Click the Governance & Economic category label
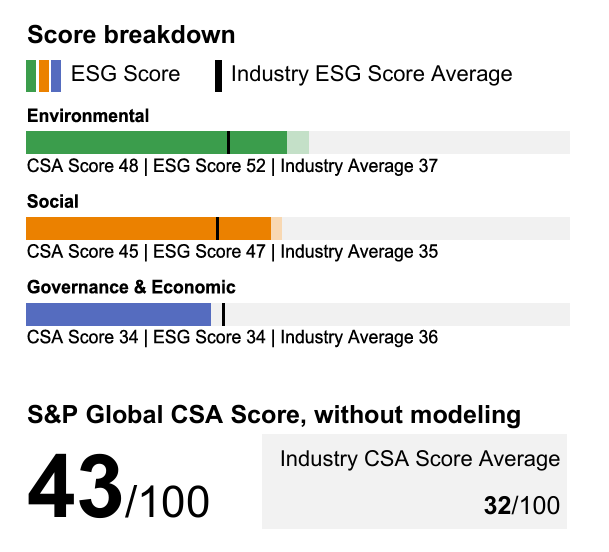 click(131, 288)
